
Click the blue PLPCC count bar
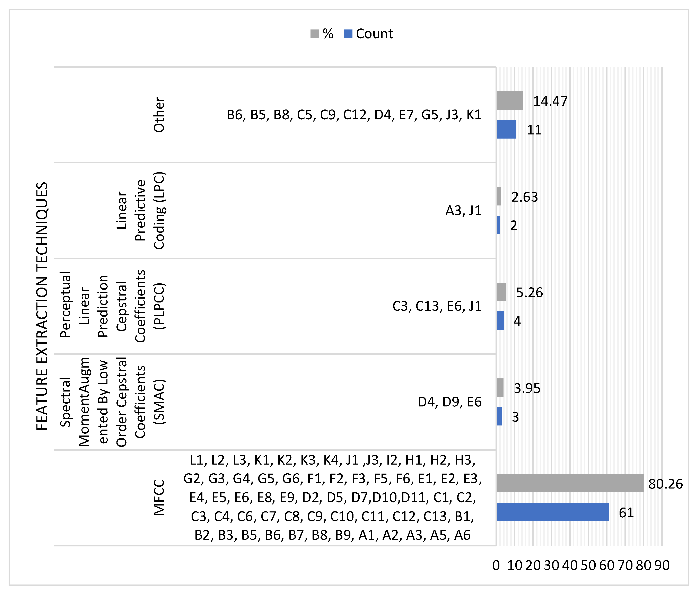click(500, 321)
